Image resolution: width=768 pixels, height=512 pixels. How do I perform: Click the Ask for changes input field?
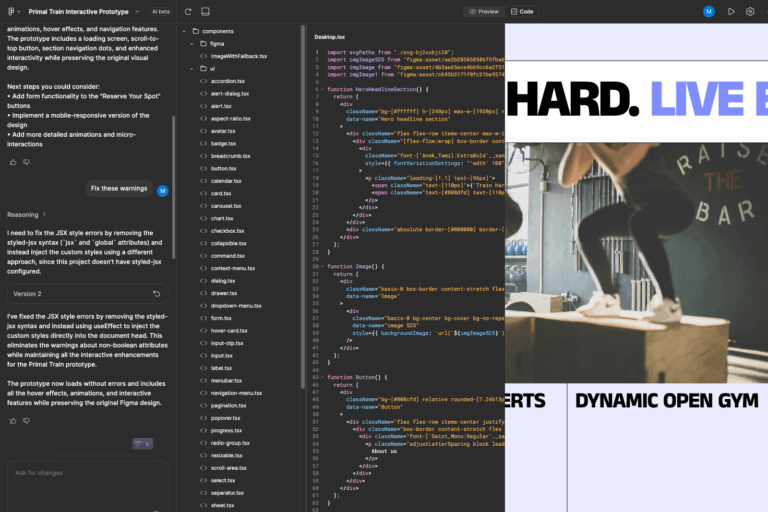(x=88, y=486)
